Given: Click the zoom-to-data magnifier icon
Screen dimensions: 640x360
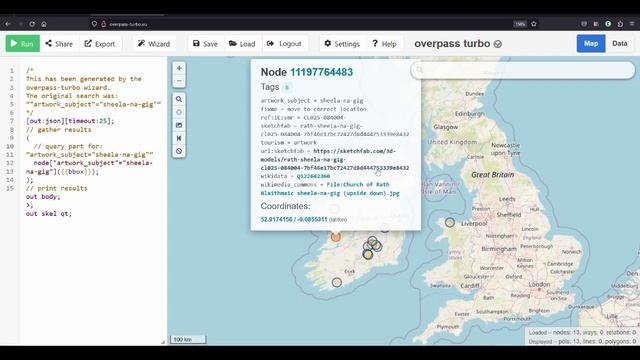Looking at the screenshot, I should [x=179, y=99].
